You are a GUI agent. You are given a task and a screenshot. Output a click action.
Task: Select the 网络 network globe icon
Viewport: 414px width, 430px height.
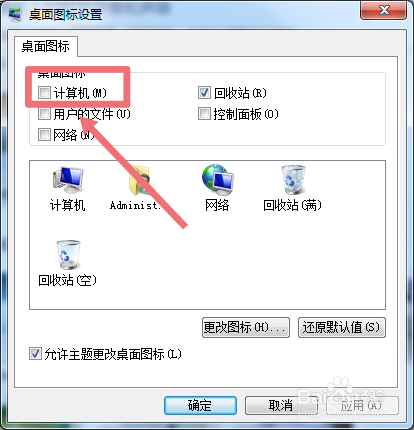[217, 180]
